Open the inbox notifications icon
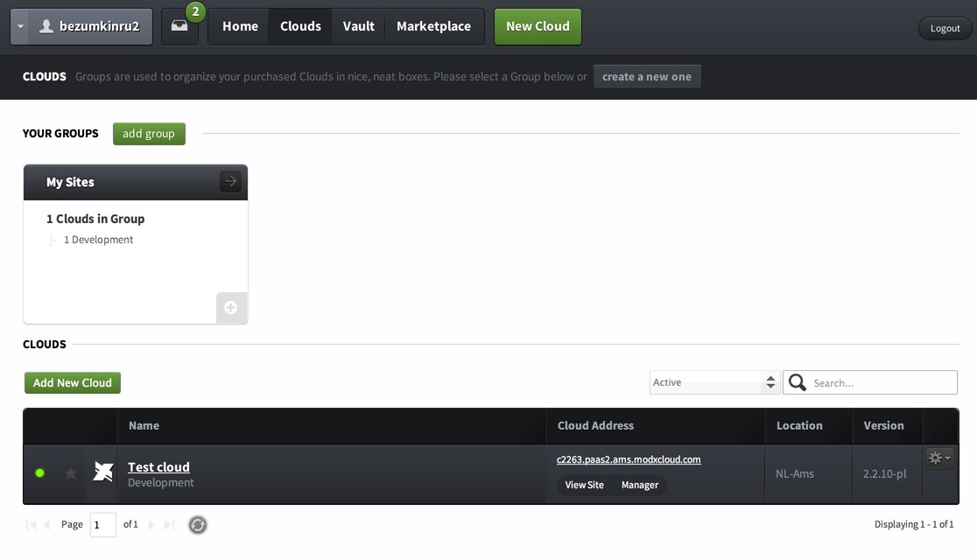Image resolution: width=977 pixels, height=560 pixels. pyautogui.click(x=179, y=27)
